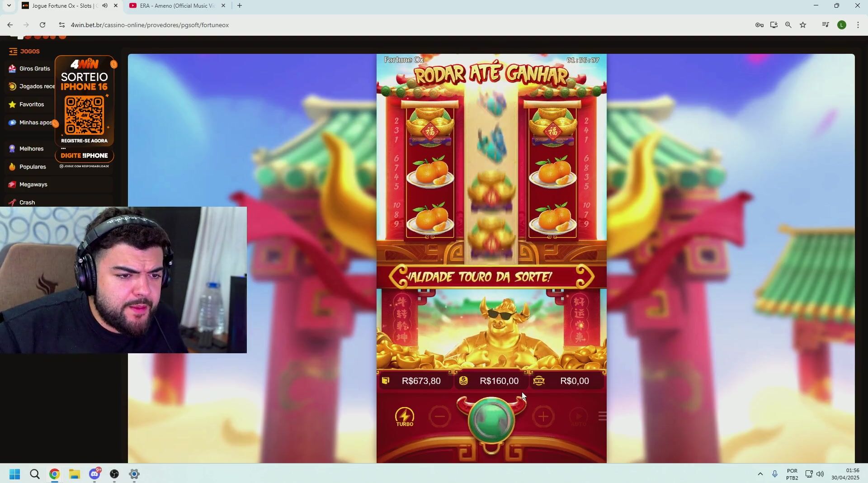
Task: Reload the current page
Action: [42, 25]
